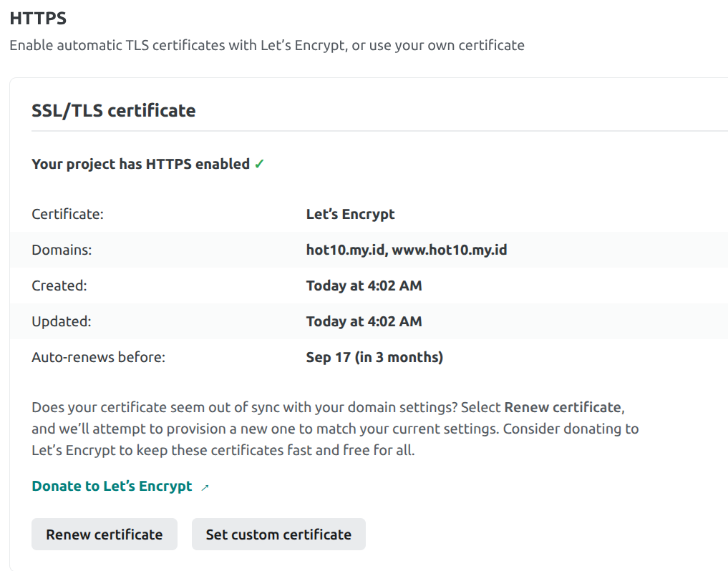Select the SSL/TLS certificate heading
Viewport: 728px width, 571px height.
tap(114, 110)
